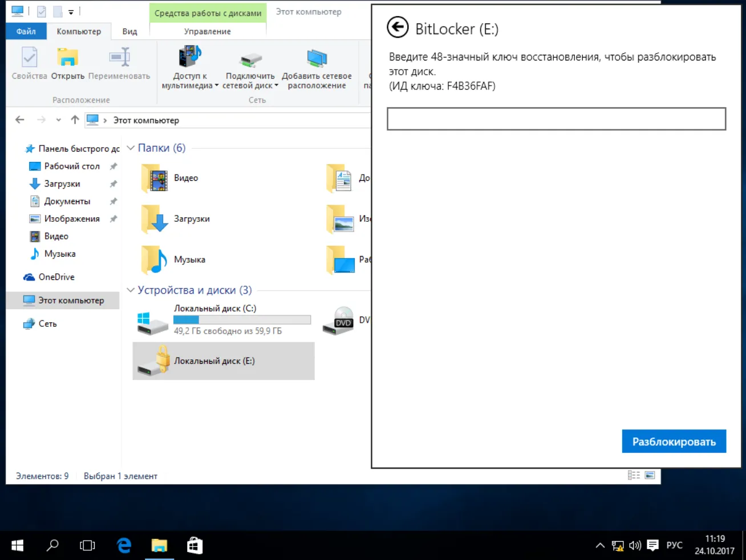746x560 pixels.
Task: Show hidden tray icons chevron
Action: [x=600, y=546]
